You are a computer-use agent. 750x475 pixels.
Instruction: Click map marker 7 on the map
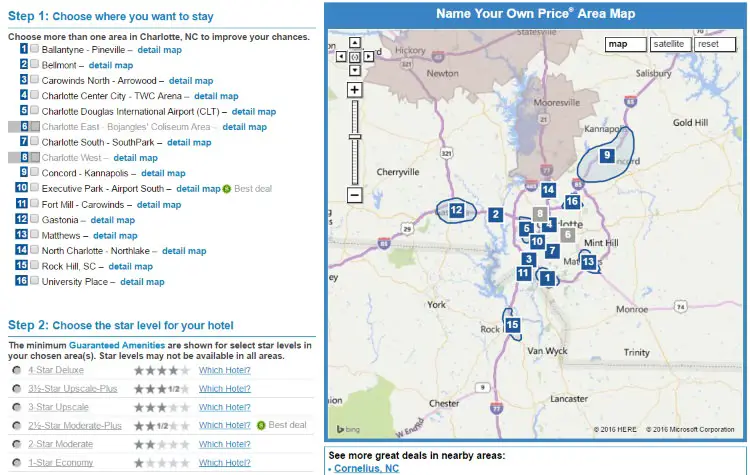552,250
